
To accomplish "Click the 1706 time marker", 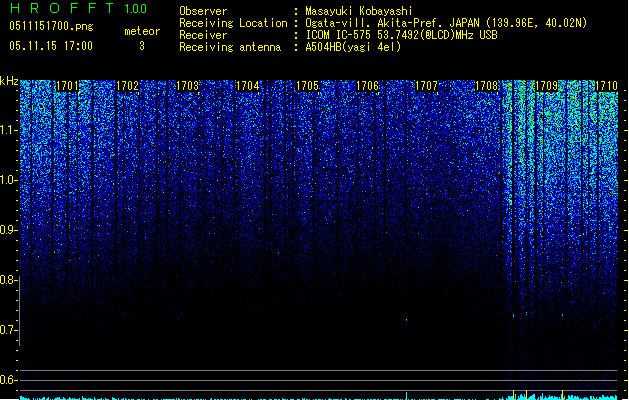I will [x=367, y=86].
